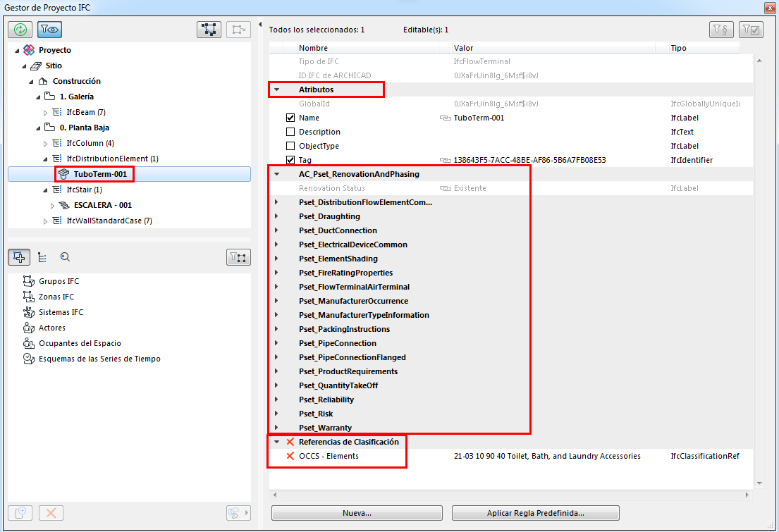Screen dimensions: 779x532
Task: Click the filter assignments icon button
Action: coord(238,257)
